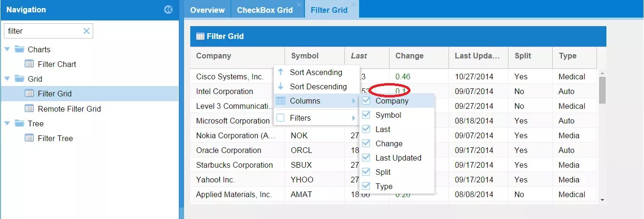Click the Charts folder icon

20,49
